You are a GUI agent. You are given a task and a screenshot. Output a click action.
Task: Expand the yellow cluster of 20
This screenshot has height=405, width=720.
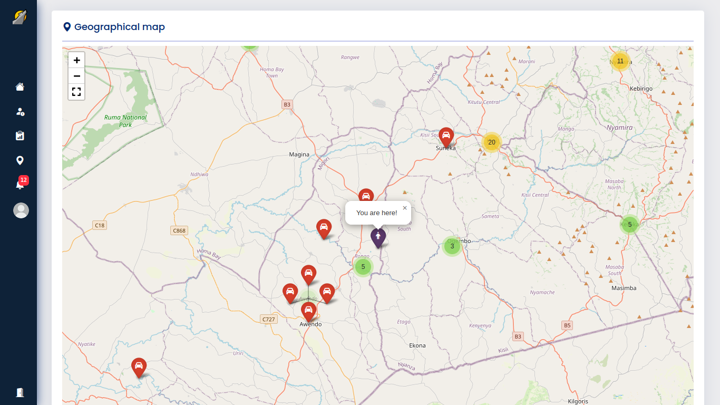pyautogui.click(x=491, y=142)
